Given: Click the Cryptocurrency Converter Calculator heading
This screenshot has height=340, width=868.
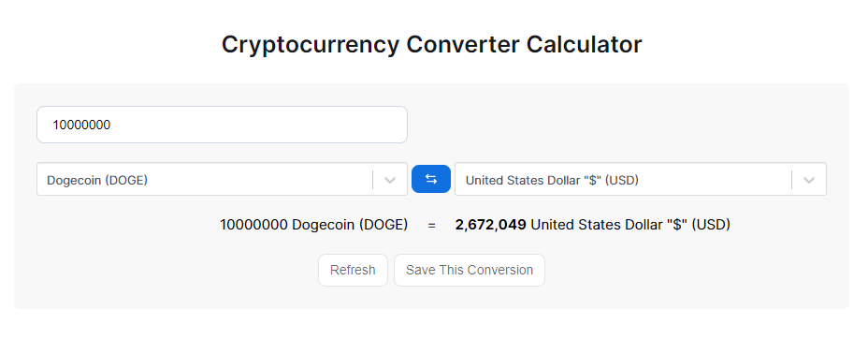Looking at the screenshot, I should point(432,44).
